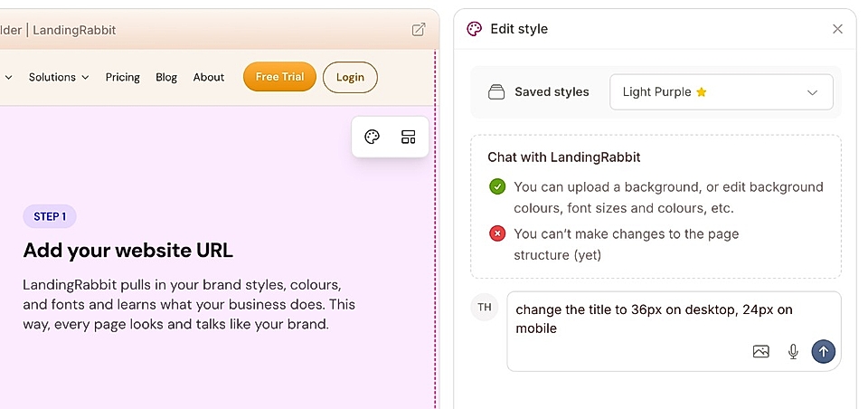
Task: Open the About page
Action: [x=209, y=77]
